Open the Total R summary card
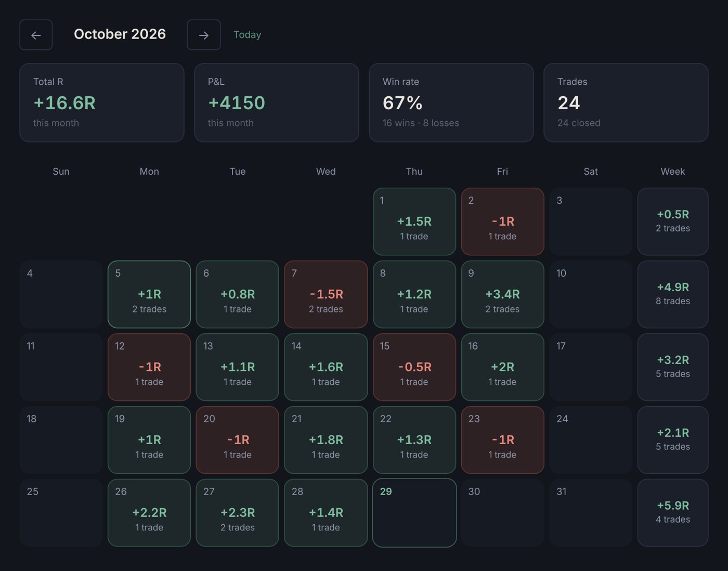The image size is (728, 571). click(102, 103)
